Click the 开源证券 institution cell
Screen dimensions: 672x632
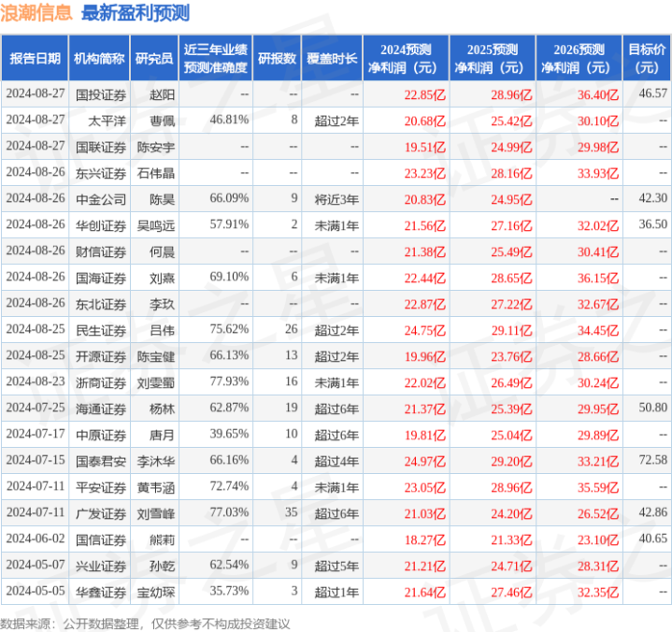pyautogui.click(x=101, y=357)
